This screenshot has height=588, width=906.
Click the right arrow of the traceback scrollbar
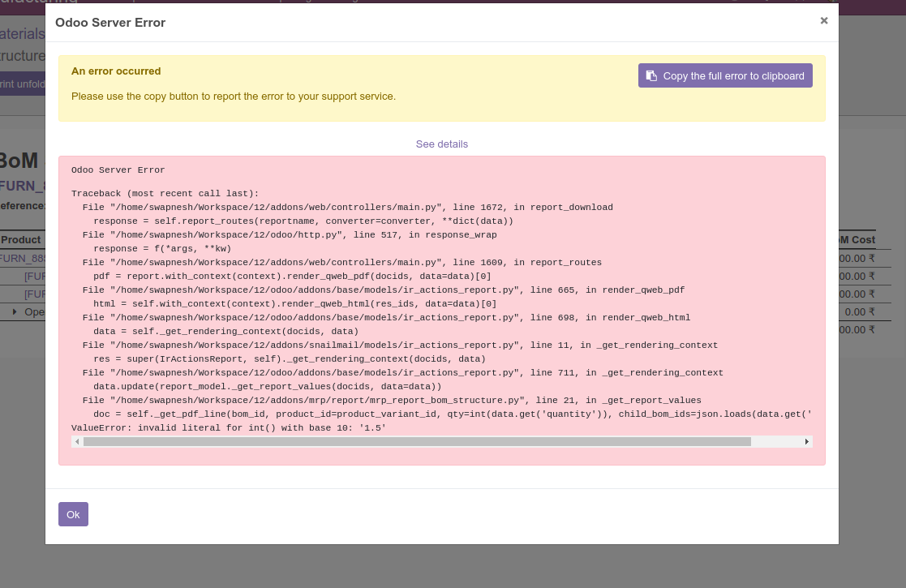click(x=806, y=441)
